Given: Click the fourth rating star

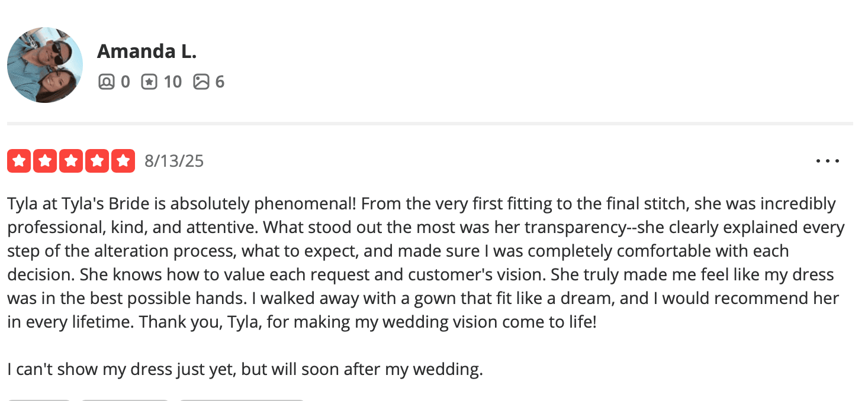Looking at the screenshot, I should (97, 161).
